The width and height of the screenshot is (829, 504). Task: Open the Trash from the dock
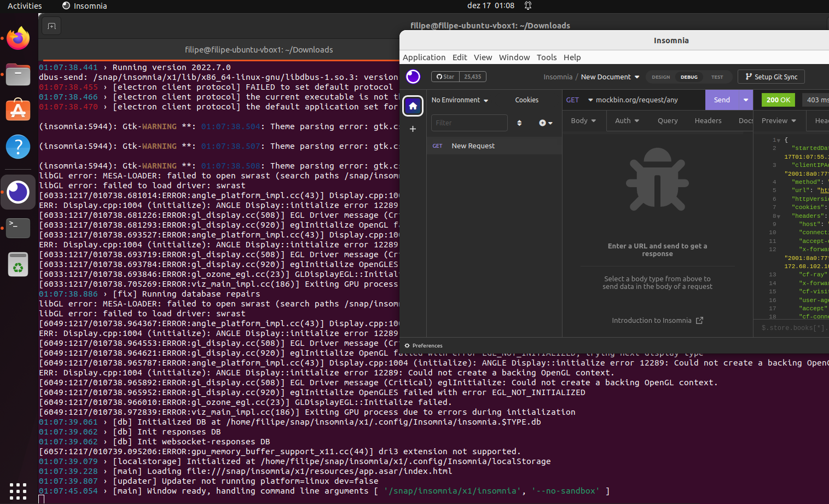(x=18, y=265)
